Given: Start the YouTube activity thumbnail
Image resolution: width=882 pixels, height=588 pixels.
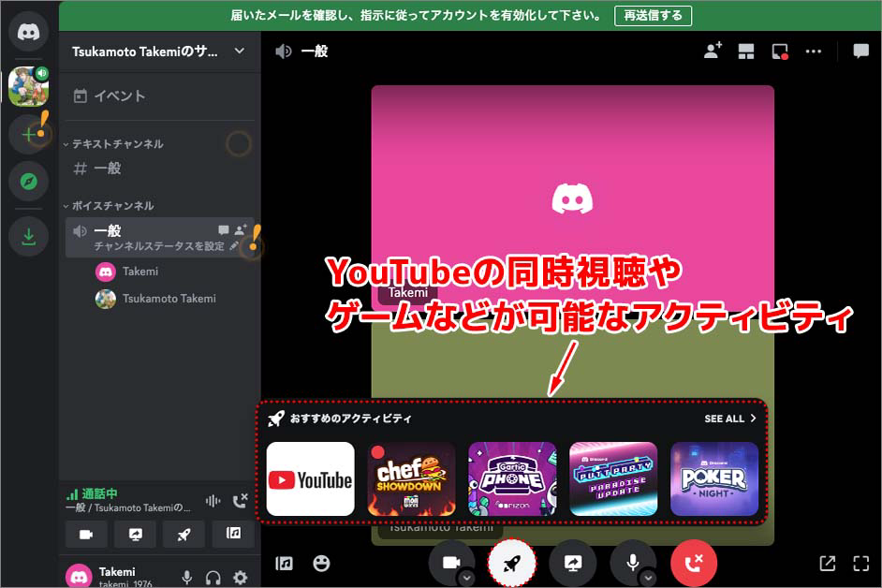Looking at the screenshot, I should [311, 479].
